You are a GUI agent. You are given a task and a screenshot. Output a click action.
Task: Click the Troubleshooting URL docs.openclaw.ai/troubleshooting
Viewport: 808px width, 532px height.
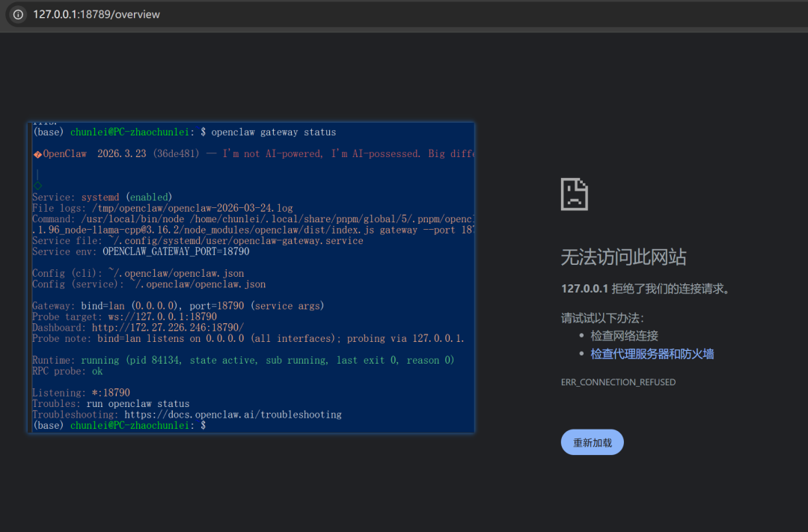[233, 415]
